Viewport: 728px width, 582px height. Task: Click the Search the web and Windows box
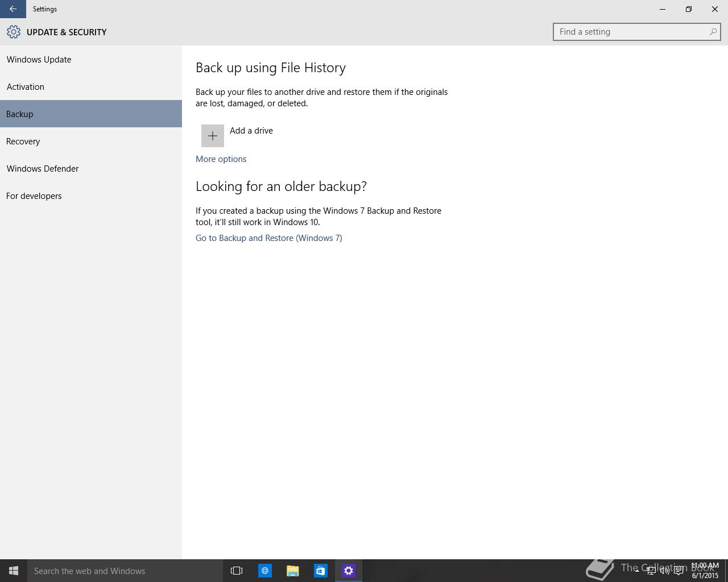[x=125, y=571]
